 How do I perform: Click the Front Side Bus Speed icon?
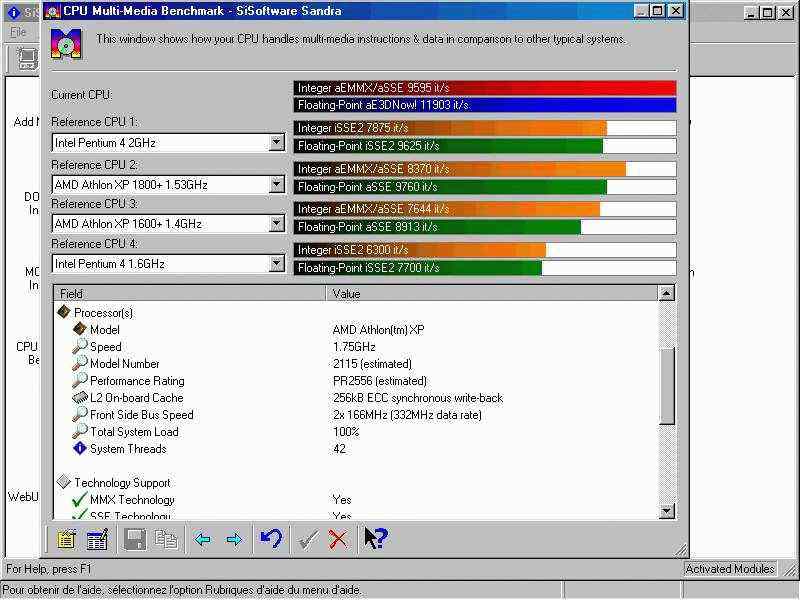pyautogui.click(x=80, y=414)
